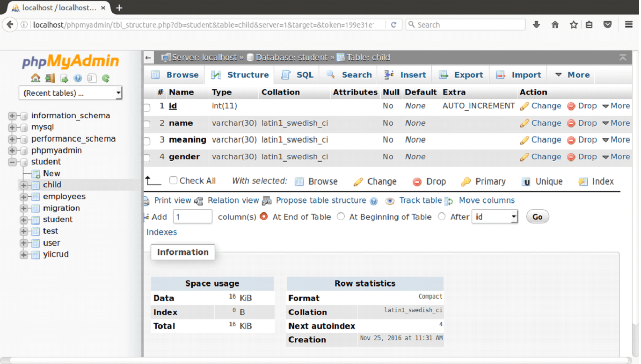Click the Go button
Viewport: 641px width, 364px height.
tap(538, 216)
